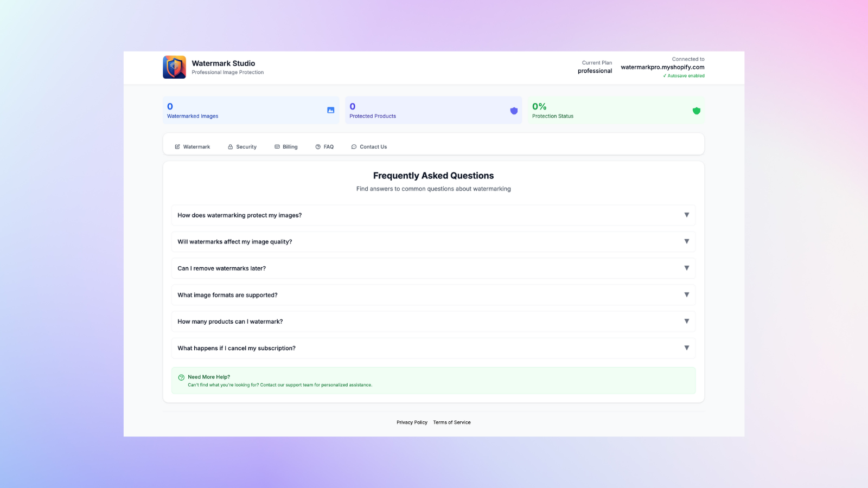Expand 'Will watermarks affect my image quality?' arrow
868x488 pixels.
coord(686,242)
